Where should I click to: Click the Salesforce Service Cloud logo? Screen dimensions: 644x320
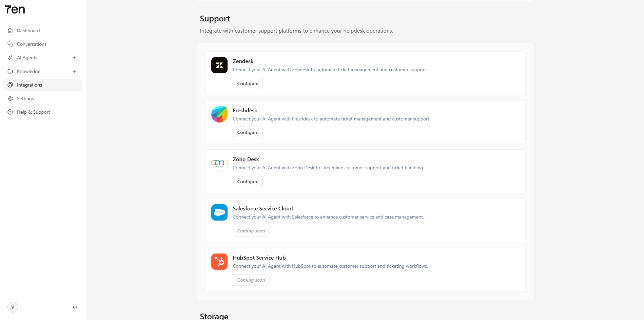[219, 212]
